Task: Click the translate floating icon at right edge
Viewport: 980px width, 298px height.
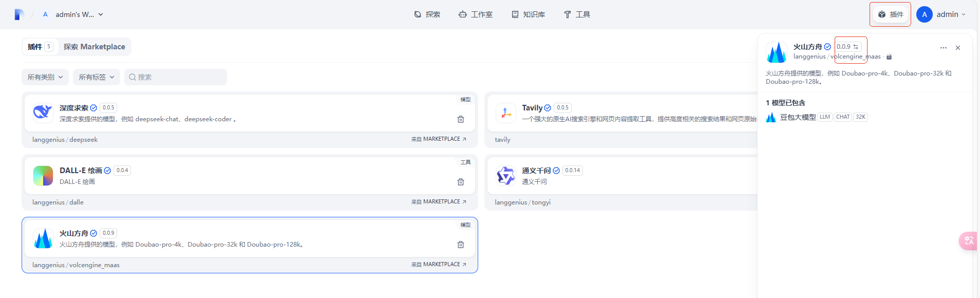Action: 969,240
